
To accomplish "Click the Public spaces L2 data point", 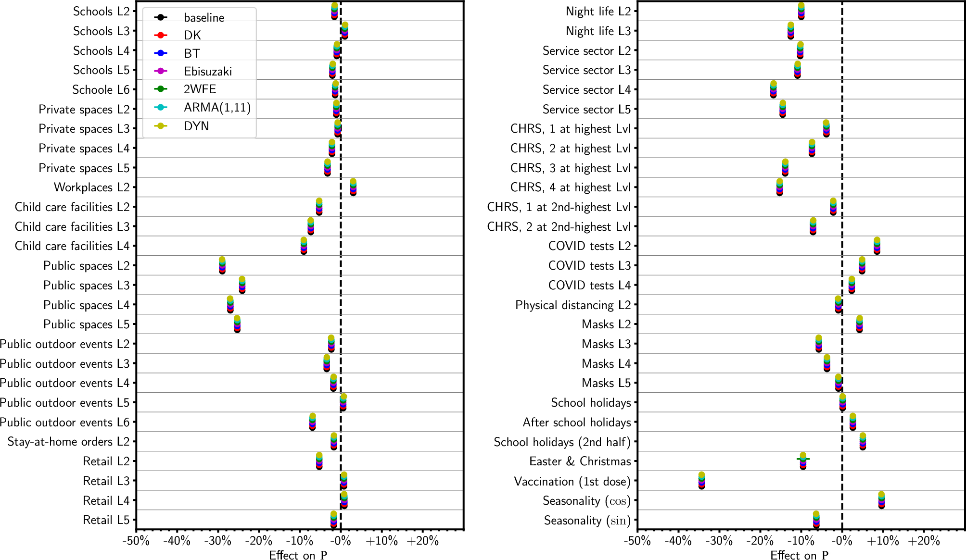I will [x=222, y=265].
